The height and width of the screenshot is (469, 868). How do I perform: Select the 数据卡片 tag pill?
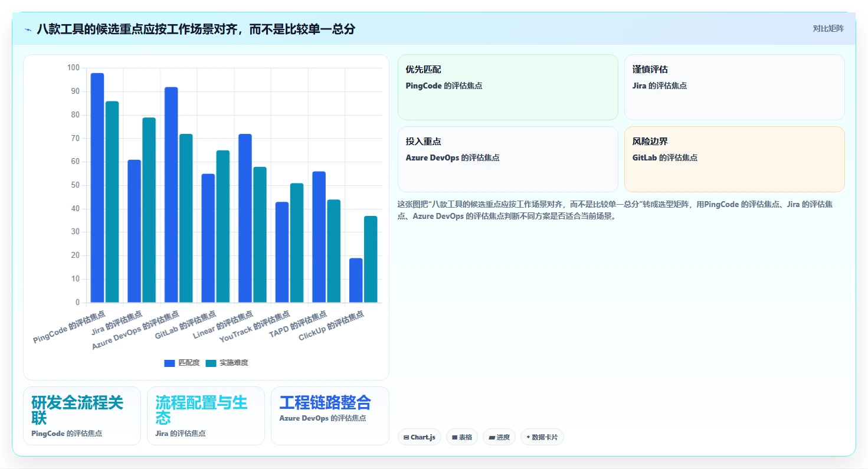click(x=542, y=437)
